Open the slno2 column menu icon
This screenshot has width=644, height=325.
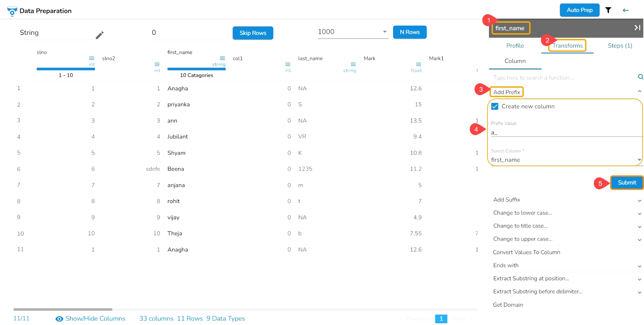coord(157,64)
